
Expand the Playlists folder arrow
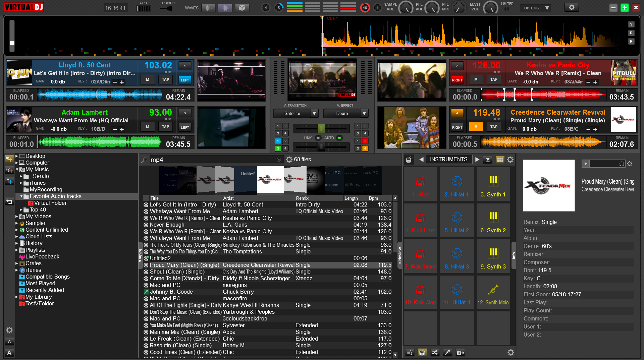pos(17,250)
